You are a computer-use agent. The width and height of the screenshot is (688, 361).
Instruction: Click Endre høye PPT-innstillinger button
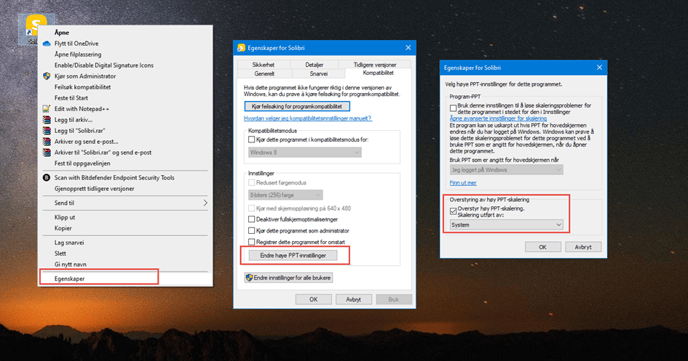[293, 255]
